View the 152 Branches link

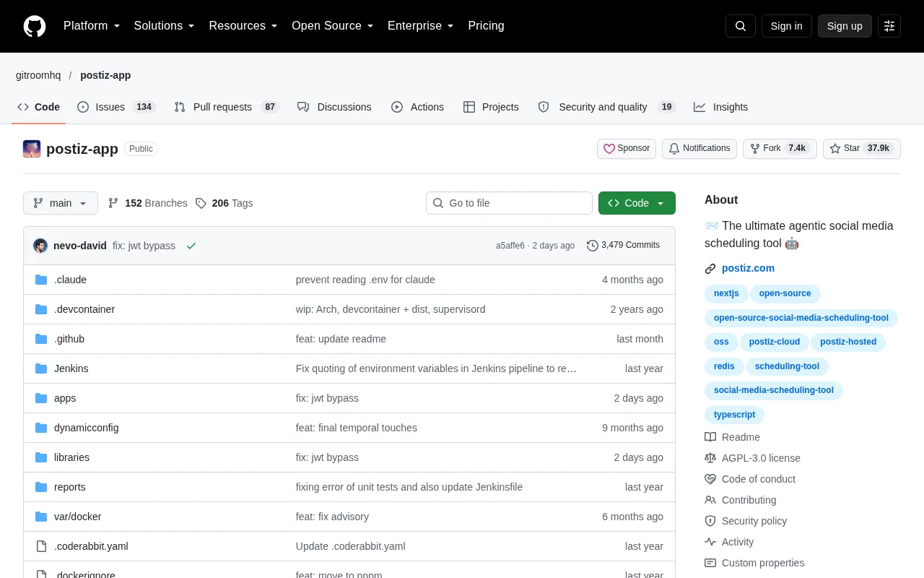click(148, 203)
